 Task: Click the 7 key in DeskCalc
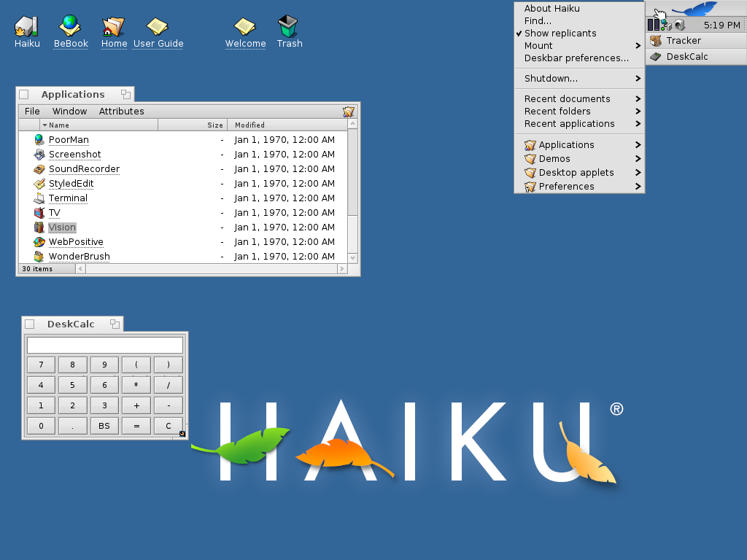(41, 365)
